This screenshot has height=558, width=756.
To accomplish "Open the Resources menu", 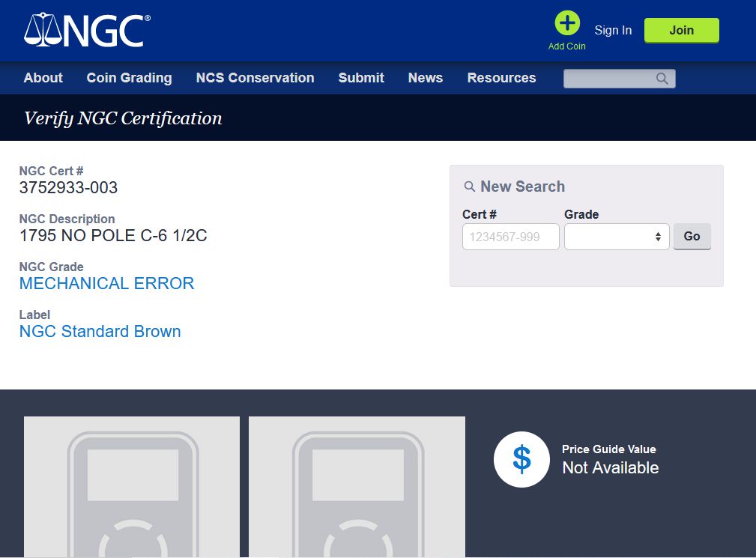I will 501,78.
